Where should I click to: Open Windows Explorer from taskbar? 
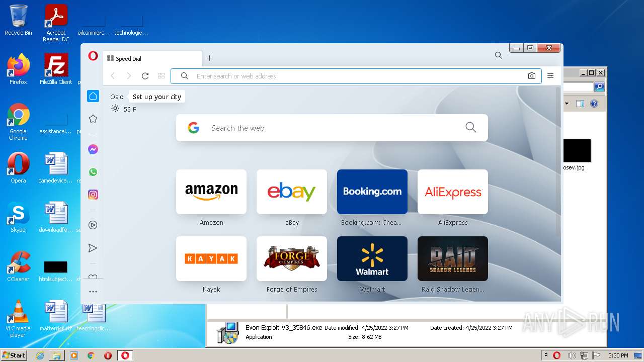click(57, 355)
